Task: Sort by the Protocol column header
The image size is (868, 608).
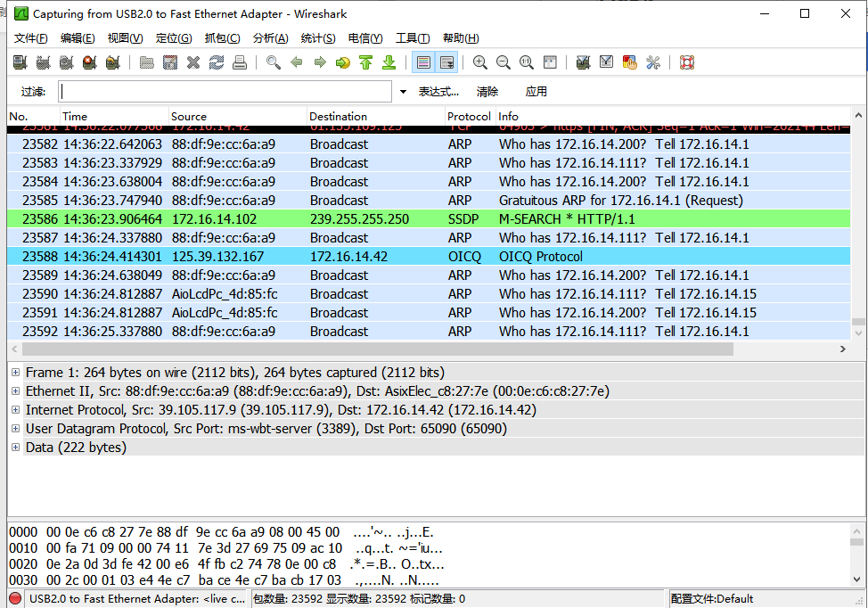Action: 469,116
